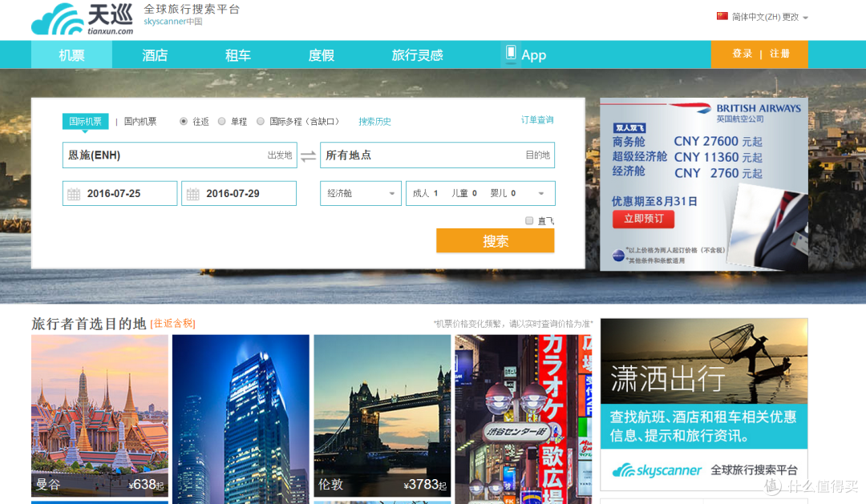Open the 经济舱 cabin class dropdown

[361, 193]
